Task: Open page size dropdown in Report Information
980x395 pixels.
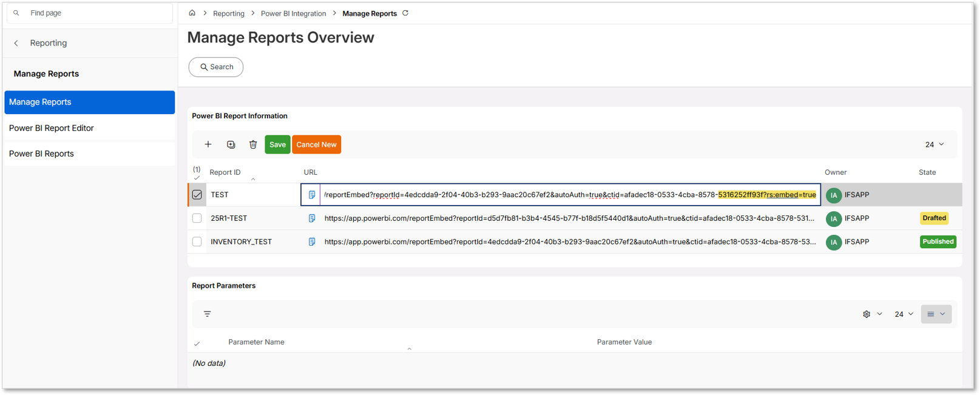Action: click(x=934, y=144)
